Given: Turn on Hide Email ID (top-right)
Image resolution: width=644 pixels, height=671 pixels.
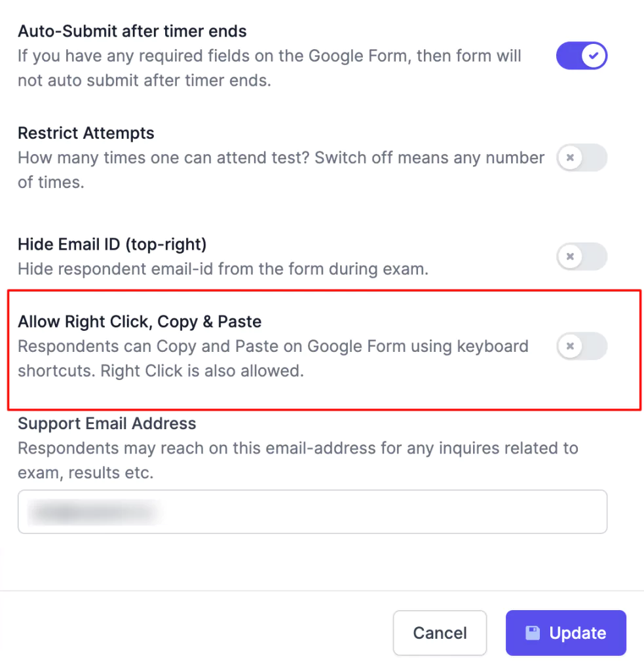Looking at the screenshot, I should (x=582, y=257).
